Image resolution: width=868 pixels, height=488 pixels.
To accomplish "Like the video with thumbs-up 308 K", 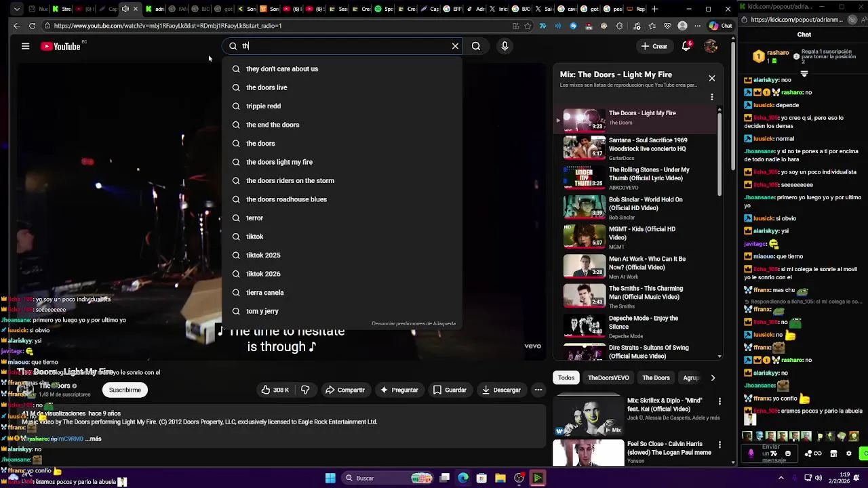I will click(275, 390).
